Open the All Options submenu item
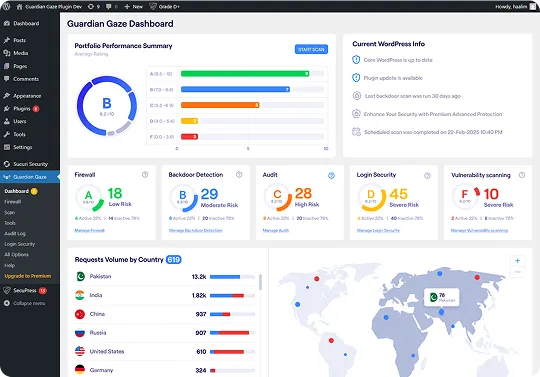This screenshot has height=377, width=540. click(16, 255)
